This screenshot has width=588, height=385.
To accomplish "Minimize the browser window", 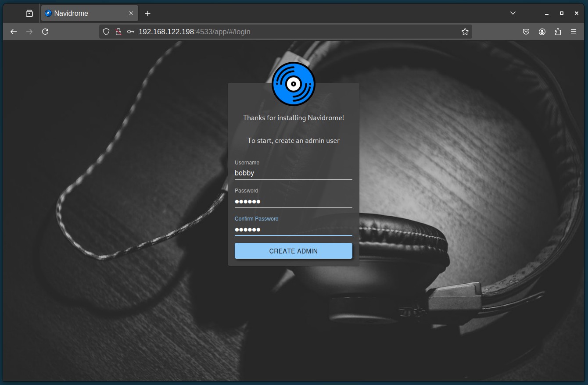I will click(547, 13).
